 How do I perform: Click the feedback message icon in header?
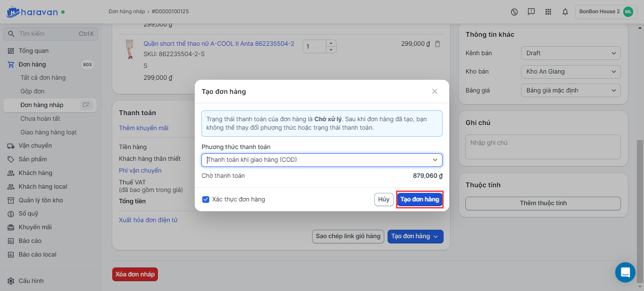tap(531, 12)
